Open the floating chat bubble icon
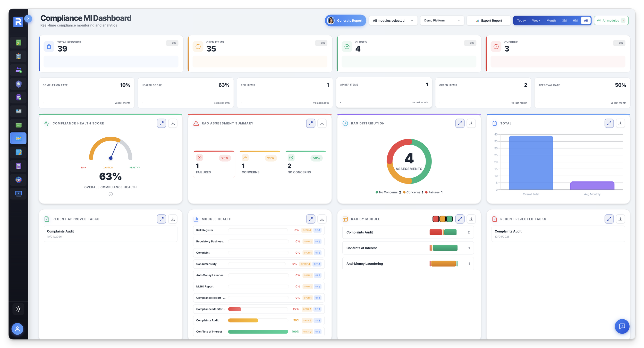 [622, 326]
